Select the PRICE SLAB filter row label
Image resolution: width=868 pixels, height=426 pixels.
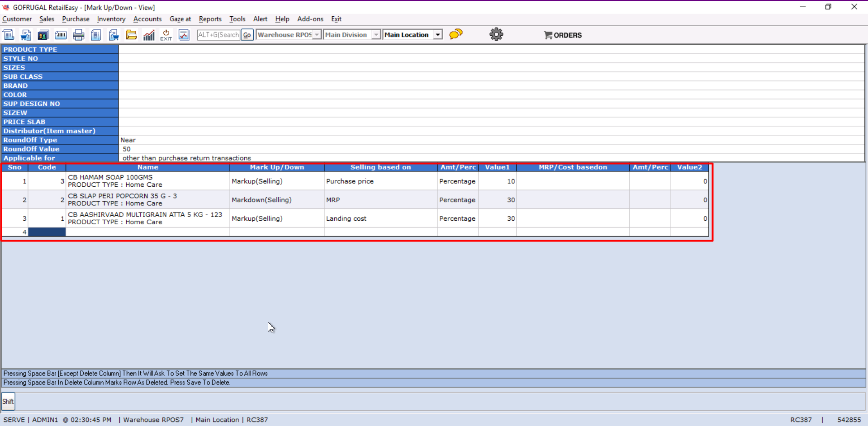60,122
